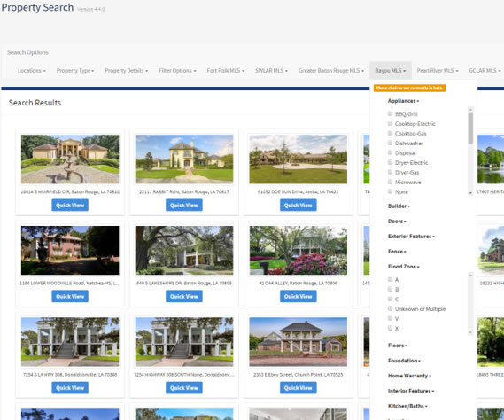Quick View the S Lakeshore Dr listing
This screenshot has height=420, width=504.
point(184,296)
